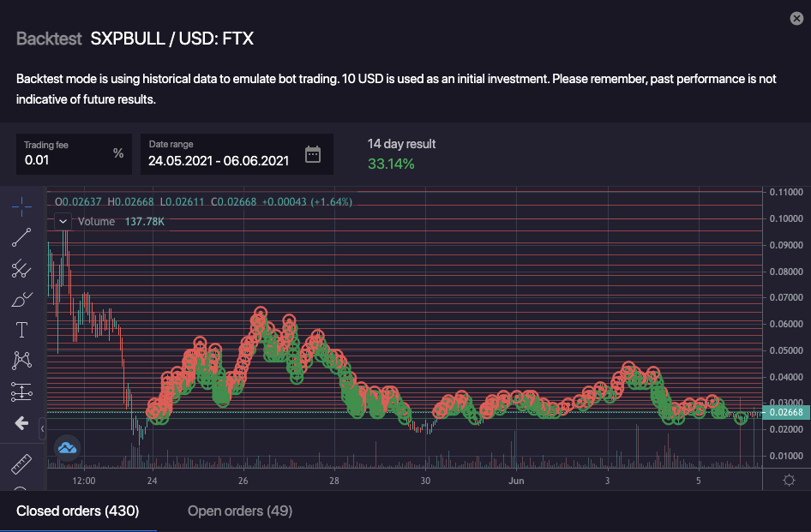Select the trend line drawing tool
Screen dimensions: 811x532
(x=21, y=238)
